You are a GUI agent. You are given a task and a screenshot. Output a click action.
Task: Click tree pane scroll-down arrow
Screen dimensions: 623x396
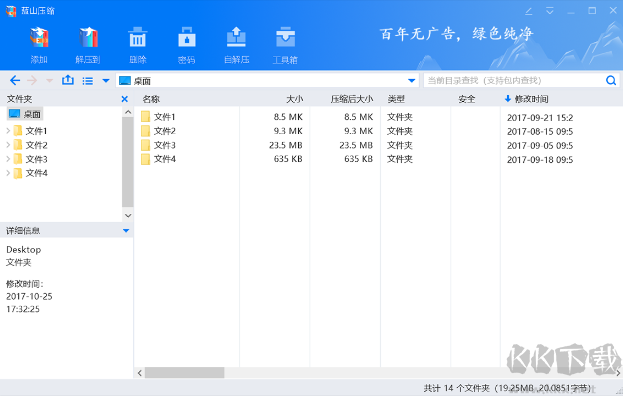[x=128, y=216]
